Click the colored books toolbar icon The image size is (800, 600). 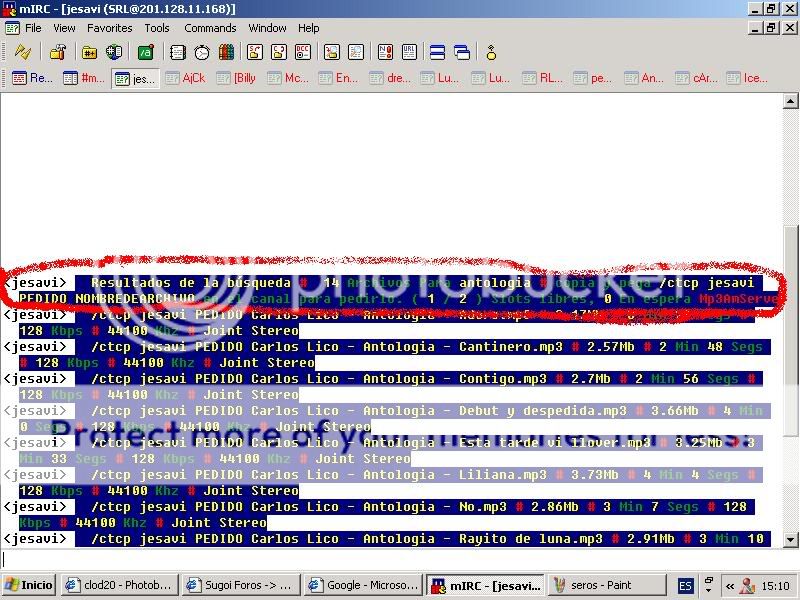[226, 52]
